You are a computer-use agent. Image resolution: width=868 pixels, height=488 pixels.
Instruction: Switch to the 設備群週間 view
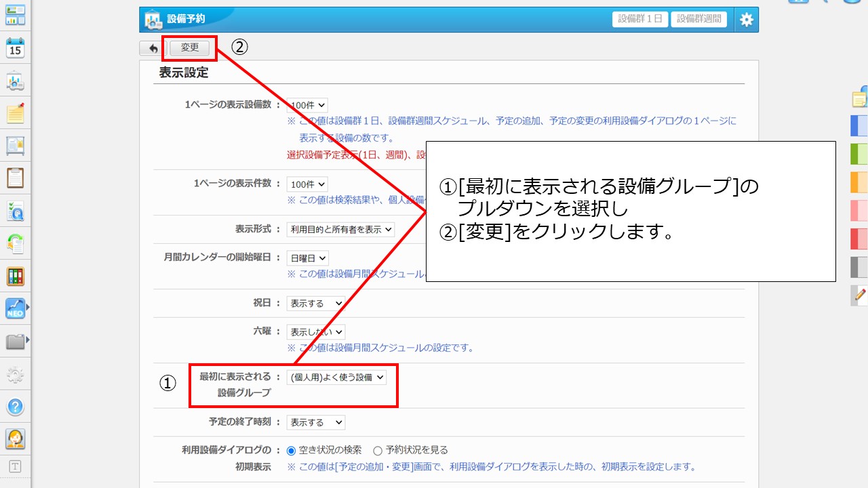(698, 19)
